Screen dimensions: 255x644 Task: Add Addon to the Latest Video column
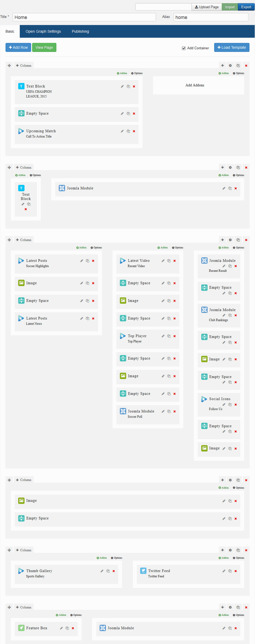point(163,248)
